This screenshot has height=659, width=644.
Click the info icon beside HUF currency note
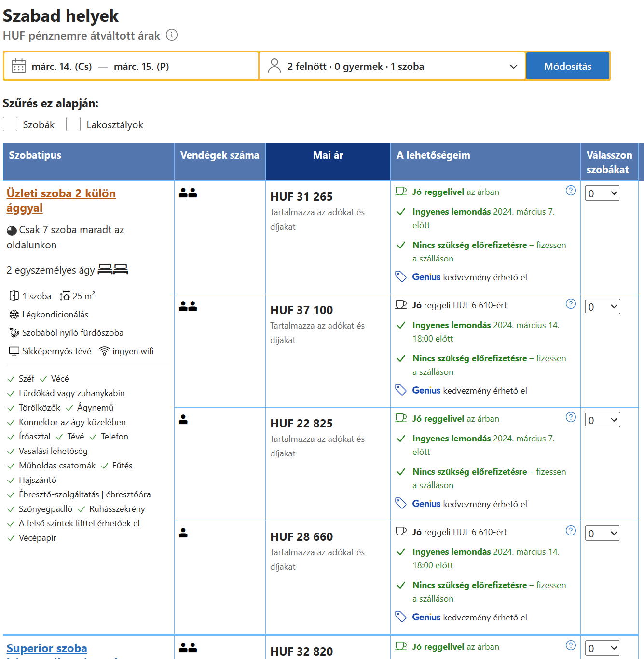172,35
